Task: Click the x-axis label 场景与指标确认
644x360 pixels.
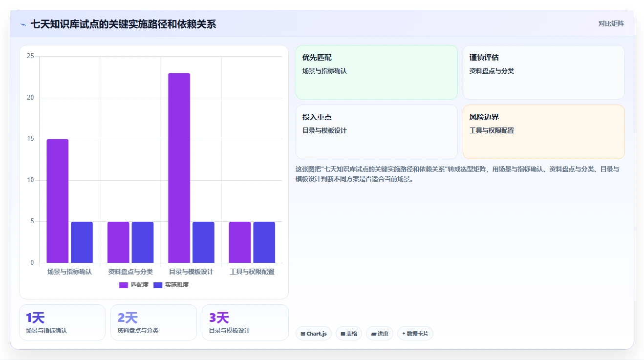Action: [x=69, y=272]
